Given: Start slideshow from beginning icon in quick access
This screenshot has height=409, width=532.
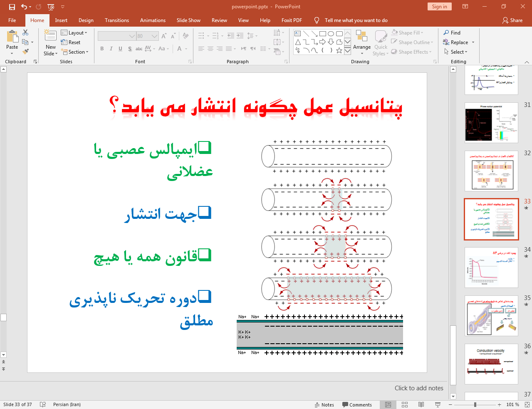Looking at the screenshot, I should (x=51, y=7).
